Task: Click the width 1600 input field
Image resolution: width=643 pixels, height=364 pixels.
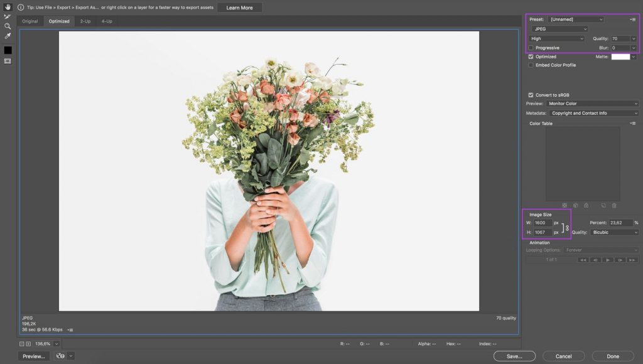Action: point(543,223)
